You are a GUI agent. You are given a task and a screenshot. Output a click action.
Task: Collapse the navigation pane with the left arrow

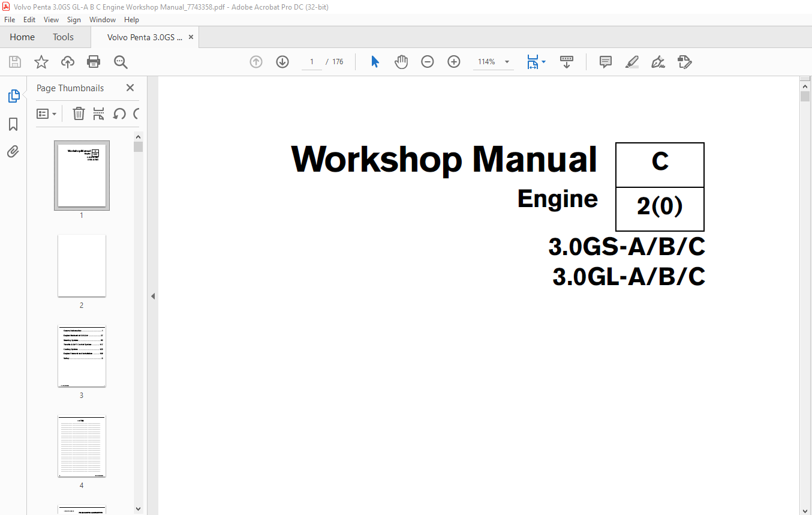(153, 296)
